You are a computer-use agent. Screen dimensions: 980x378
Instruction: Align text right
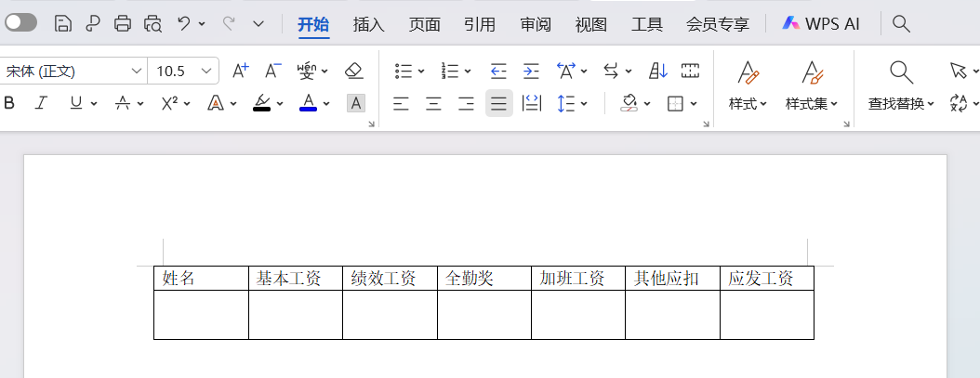[466, 103]
